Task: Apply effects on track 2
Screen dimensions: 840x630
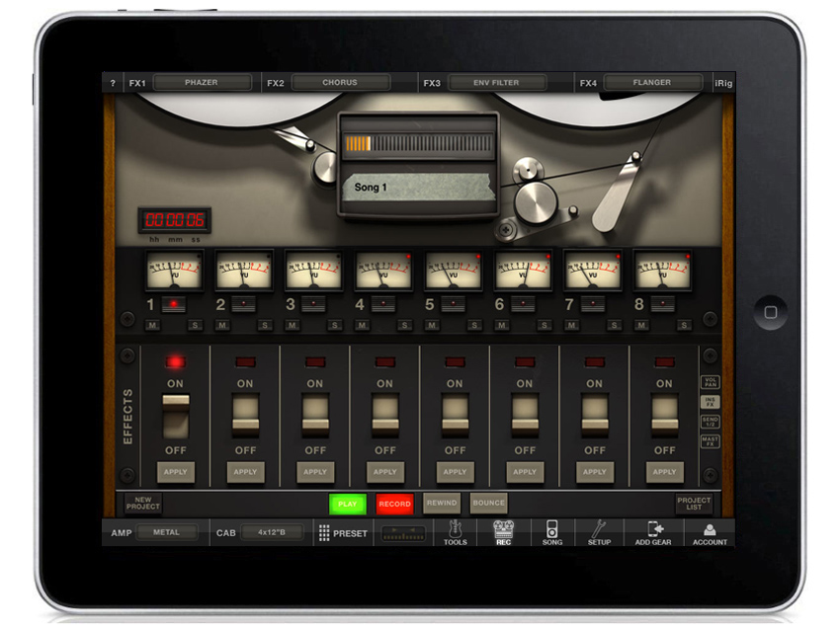Action: tap(245, 472)
